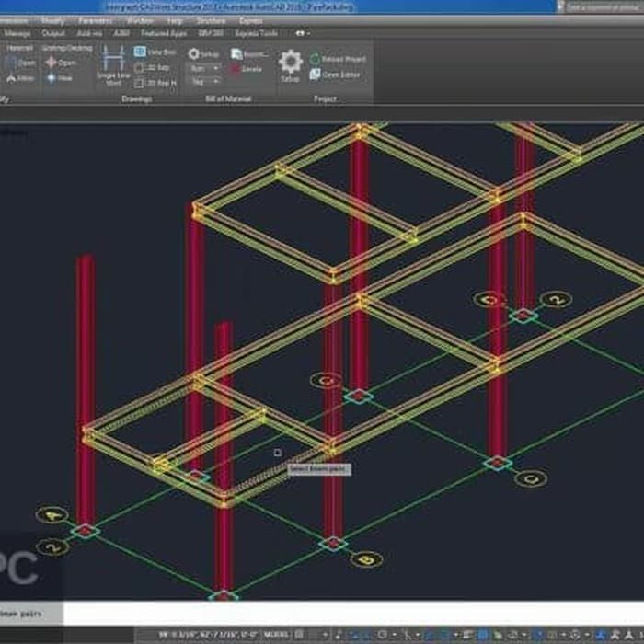Open the Structure menu

click(211, 20)
